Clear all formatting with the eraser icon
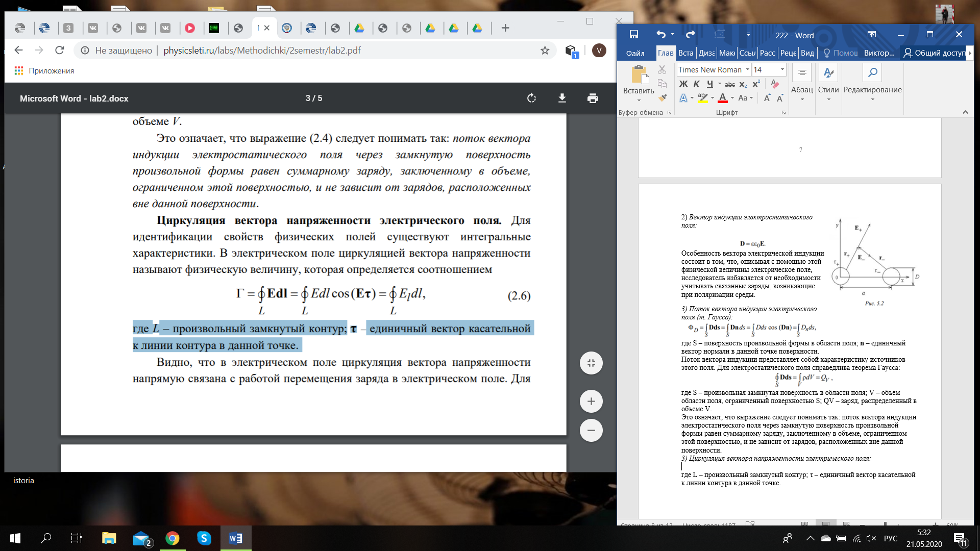Viewport: 980px width, 551px height. [775, 84]
